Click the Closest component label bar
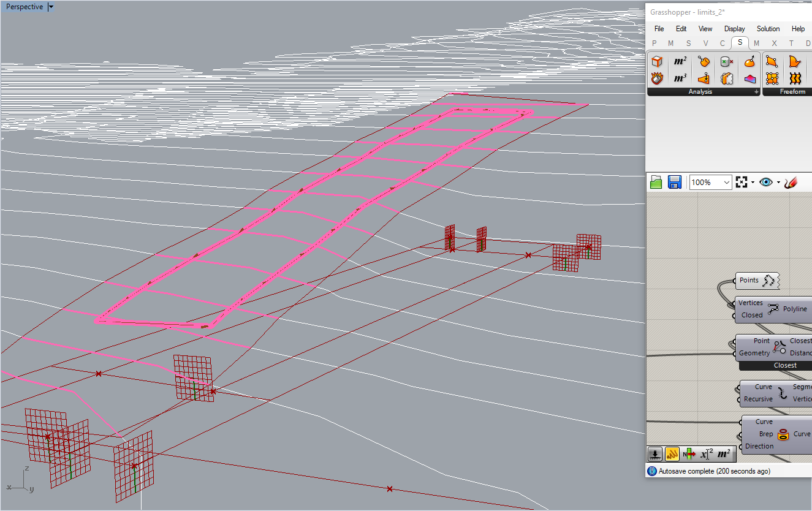The image size is (812, 511). pyautogui.click(x=785, y=365)
